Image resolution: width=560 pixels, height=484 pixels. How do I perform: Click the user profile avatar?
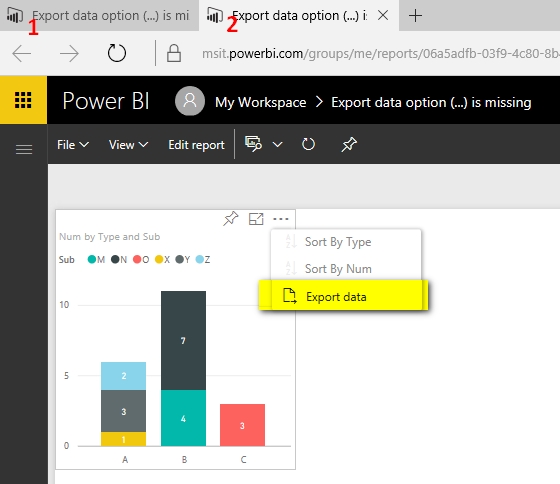click(190, 101)
